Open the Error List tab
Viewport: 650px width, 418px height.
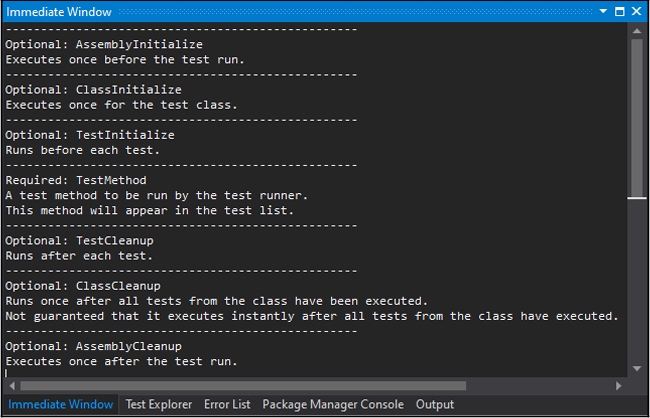[227, 405]
